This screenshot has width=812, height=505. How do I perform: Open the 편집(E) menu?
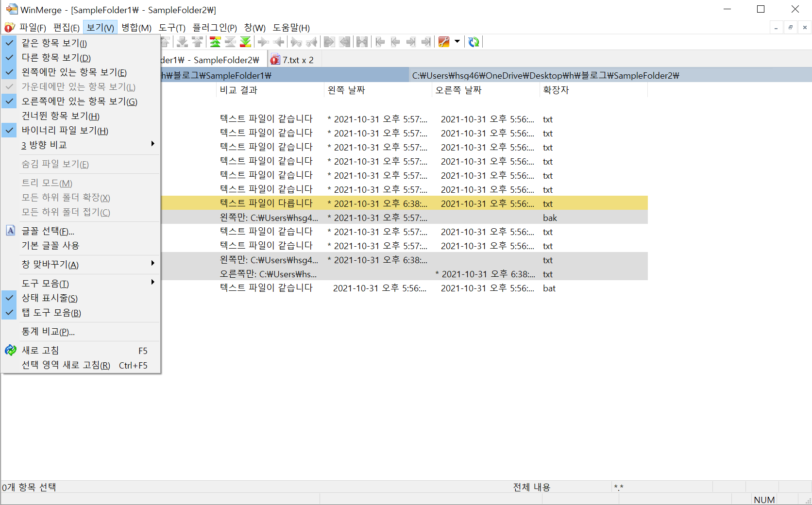click(67, 28)
